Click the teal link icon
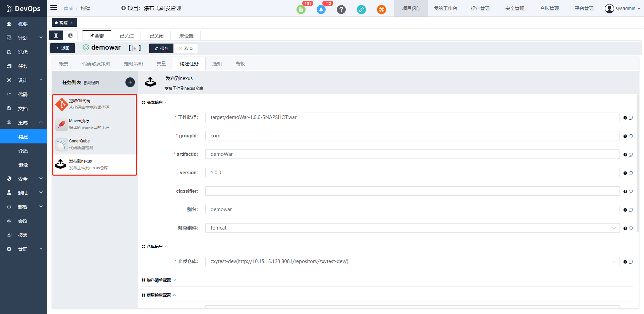Viewport: 644px width, 314px height. coord(361,10)
